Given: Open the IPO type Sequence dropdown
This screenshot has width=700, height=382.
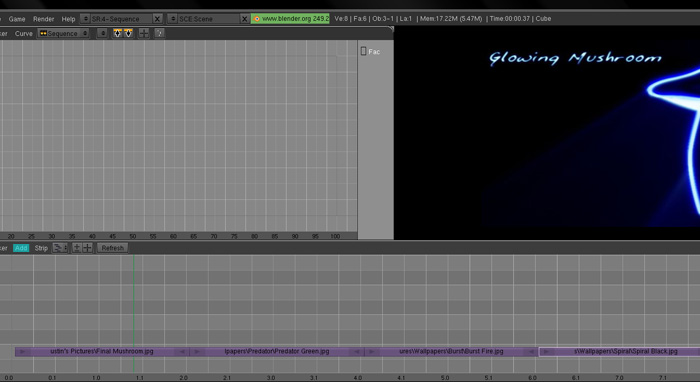Looking at the screenshot, I should pos(63,33).
